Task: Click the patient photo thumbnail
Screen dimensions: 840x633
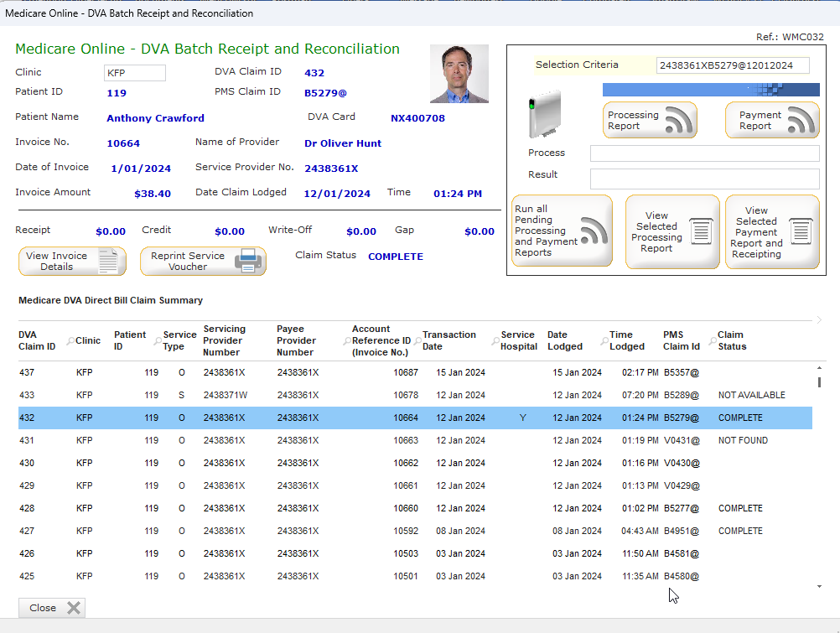Action: pyautogui.click(x=459, y=74)
